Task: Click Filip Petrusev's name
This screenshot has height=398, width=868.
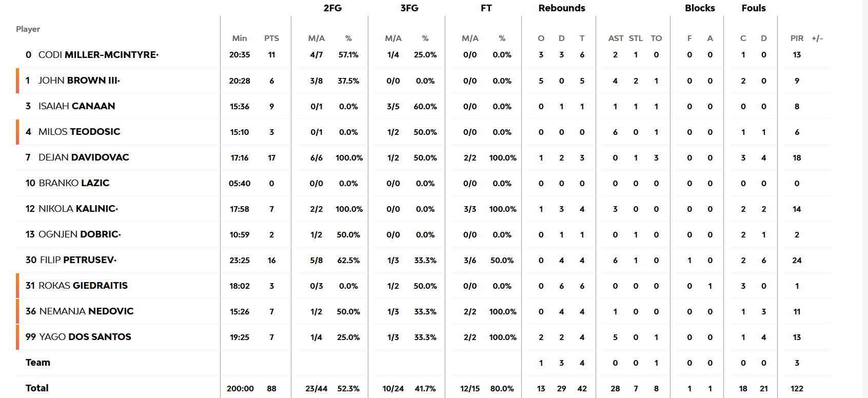Action: pos(77,260)
